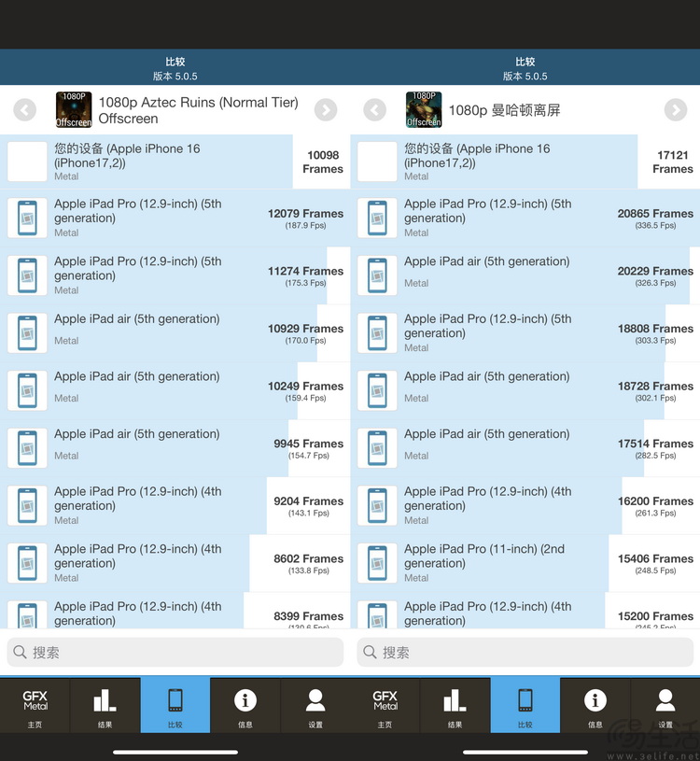Click the 10249 Frames score
Screen dimensions: 700x761
pos(305,386)
